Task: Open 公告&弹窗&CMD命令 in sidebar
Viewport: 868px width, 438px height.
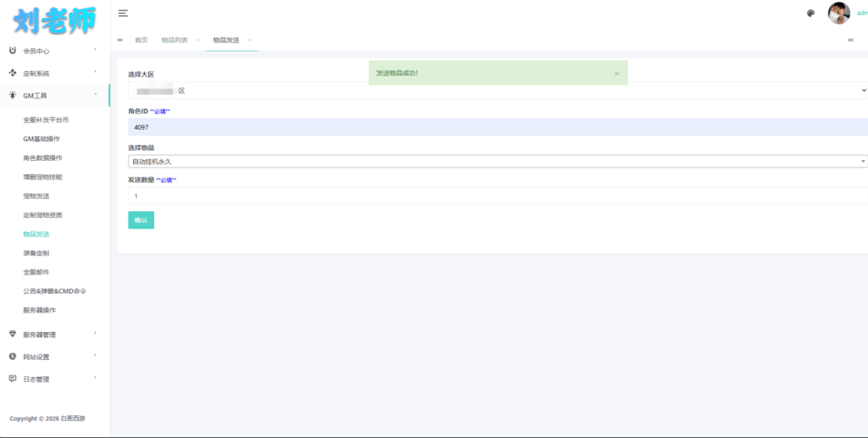Action: 55,291
